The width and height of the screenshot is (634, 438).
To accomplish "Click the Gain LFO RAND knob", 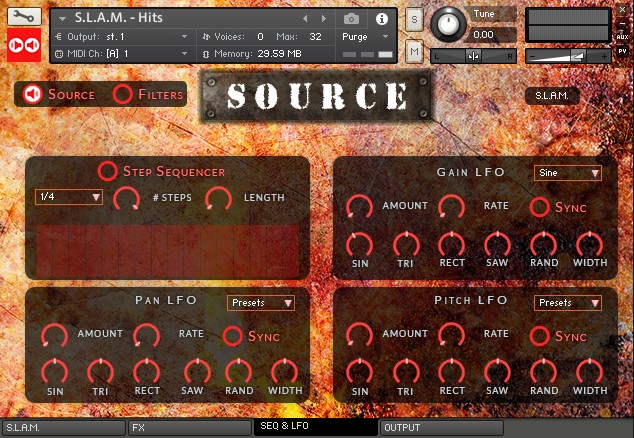I will coord(544,245).
